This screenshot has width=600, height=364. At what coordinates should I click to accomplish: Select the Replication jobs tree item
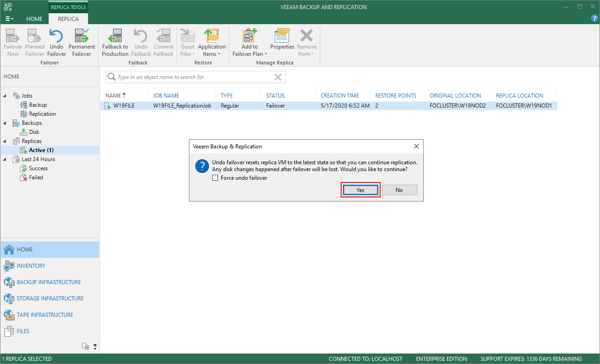click(x=42, y=114)
